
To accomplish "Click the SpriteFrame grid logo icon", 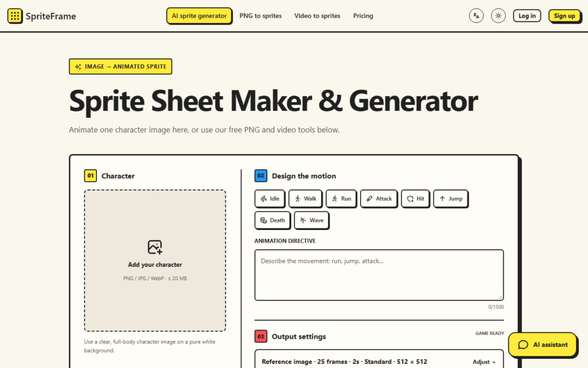I will 15,16.
